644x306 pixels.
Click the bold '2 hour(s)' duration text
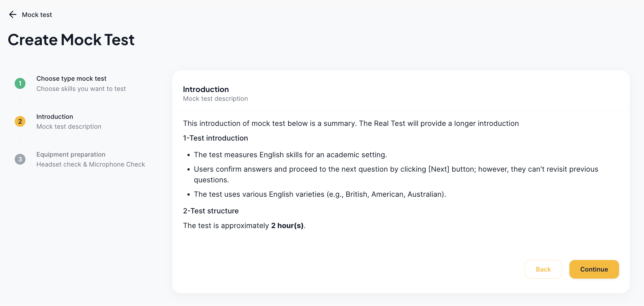pos(287,226)
